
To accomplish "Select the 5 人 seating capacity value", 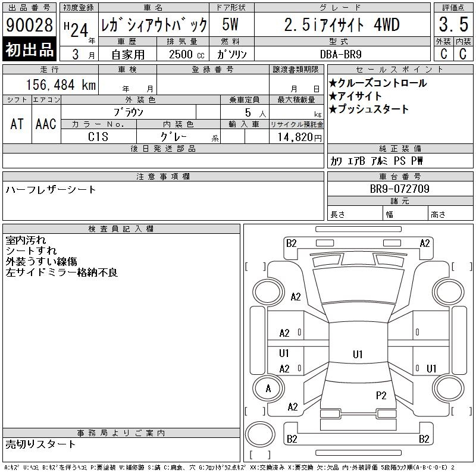I will tap(255, 113).
